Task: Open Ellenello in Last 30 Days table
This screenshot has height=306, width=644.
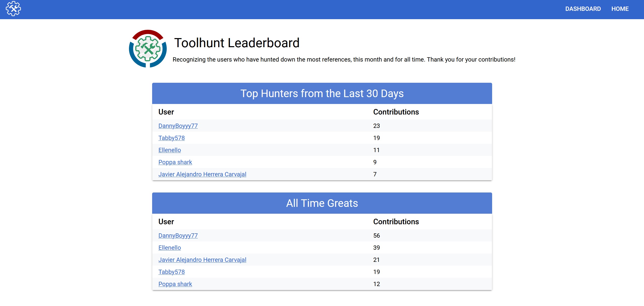Action: (x=170, y=150)
